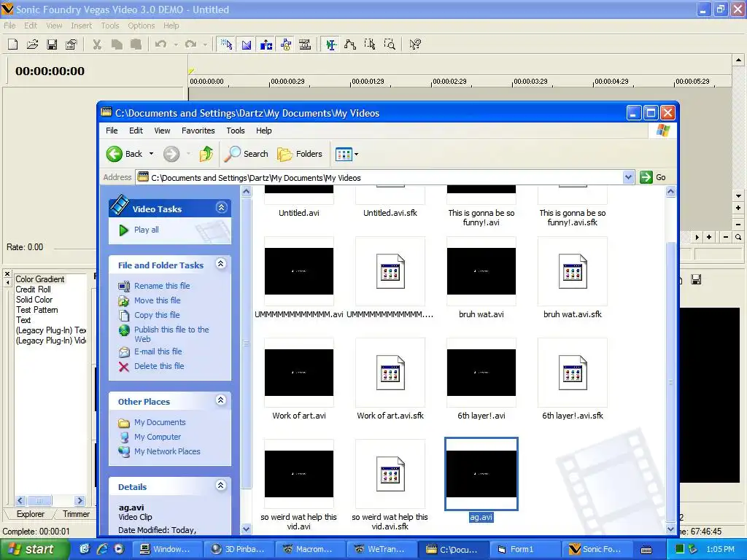Click the Up folder icon

tap(206, 154)
